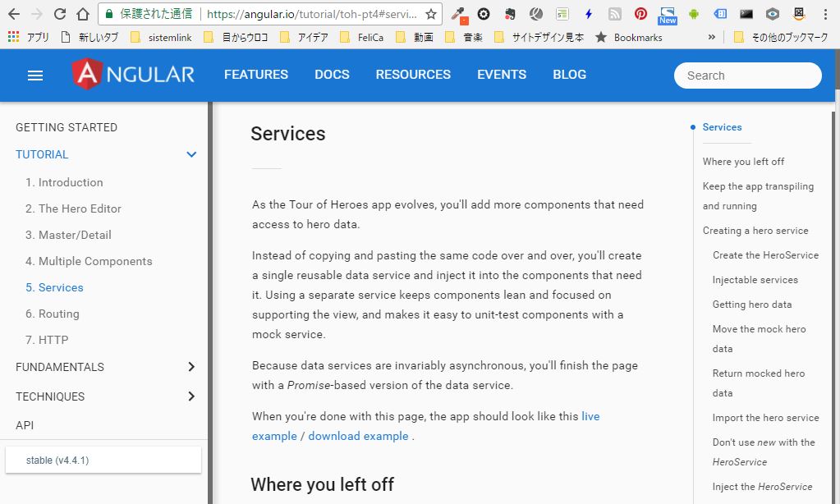Viewport: 840px width, 504px height.
Task: Open DOCS in top navigation
Action: (333, 75)
